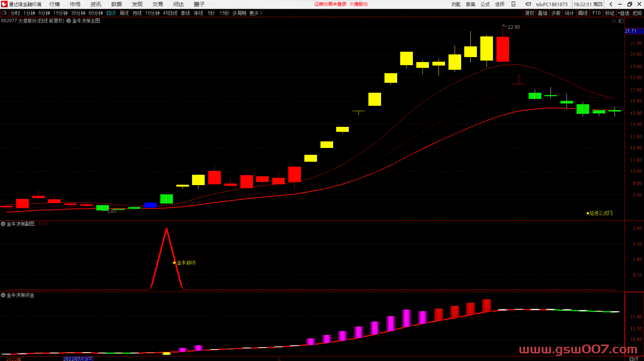
Task: Switch to 45日线 period
Action: pyautogui.click(x=170, y=13)
